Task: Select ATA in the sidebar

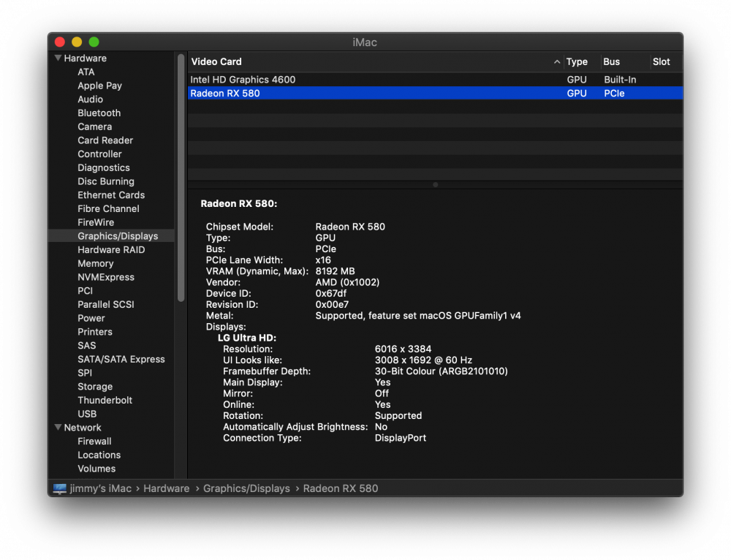Action: click(x=86, y=72)
